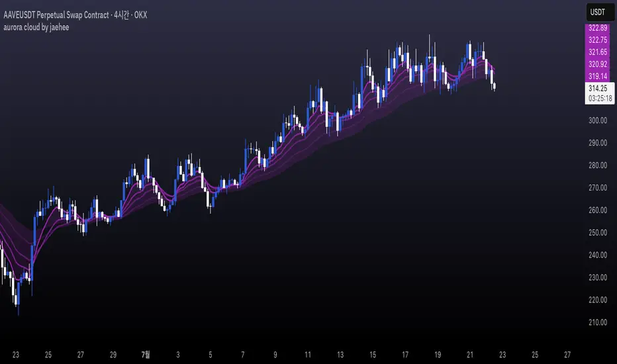Click the 250.00 price axis value
Screen dimensions: 617x364
[598, 232]
